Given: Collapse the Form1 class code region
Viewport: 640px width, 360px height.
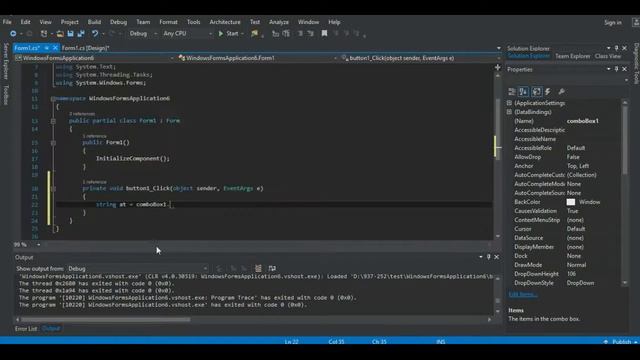Looking at the screenshot, I should tap(53, 121).
